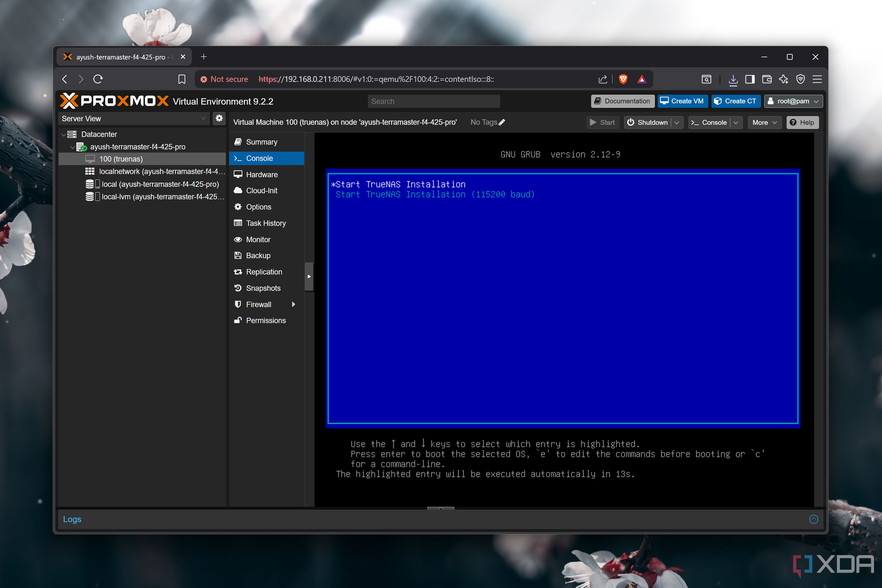
Task: Open the Task History menu item
Action: pos(267,223)
